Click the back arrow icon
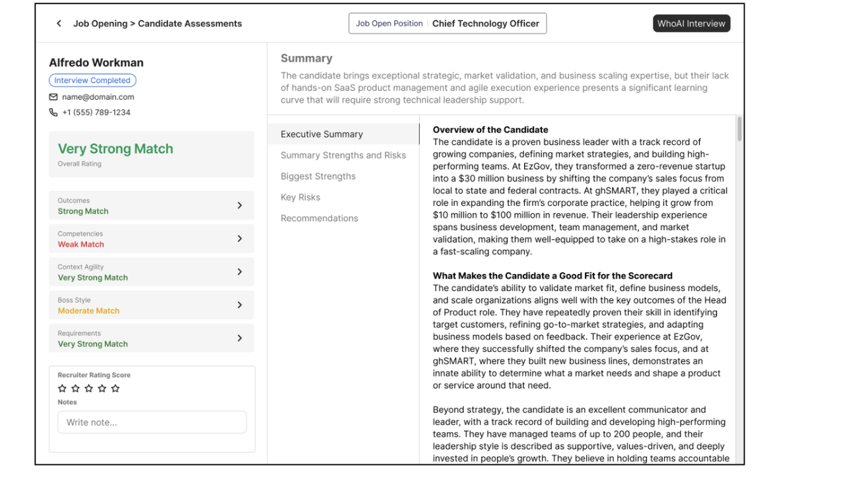The image size is (868, 499). 59,24
